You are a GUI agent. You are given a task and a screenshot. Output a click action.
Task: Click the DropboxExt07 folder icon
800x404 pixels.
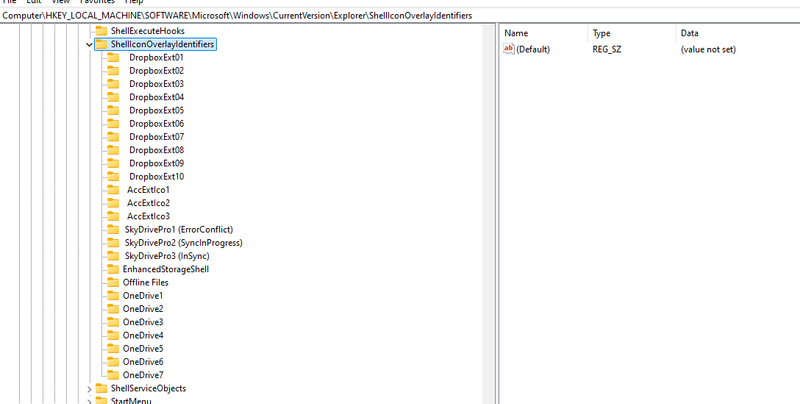113,137
